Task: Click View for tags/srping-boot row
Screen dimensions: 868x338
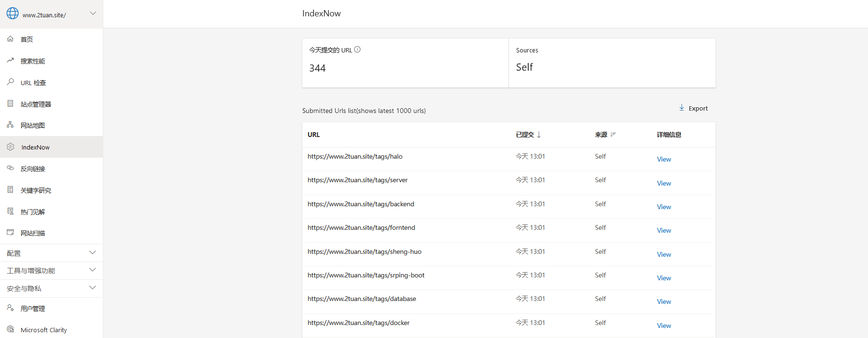Action: [664, 278]
